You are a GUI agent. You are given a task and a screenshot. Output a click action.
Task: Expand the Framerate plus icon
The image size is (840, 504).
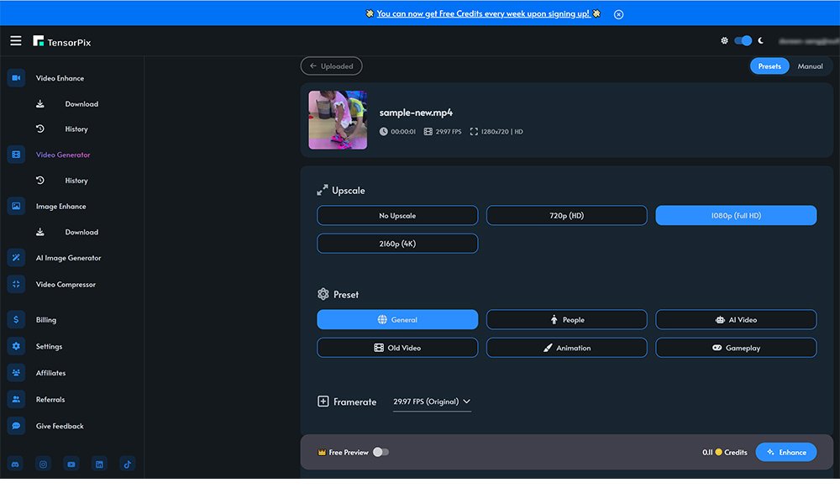pos(323,402)
